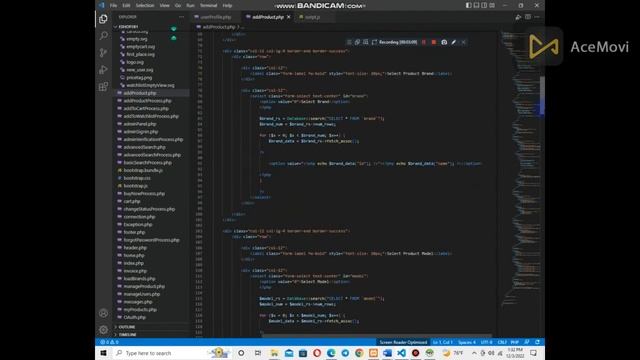640x360 pixels.
Task: Open the Run and Debug view
Action: coord(104,69)
